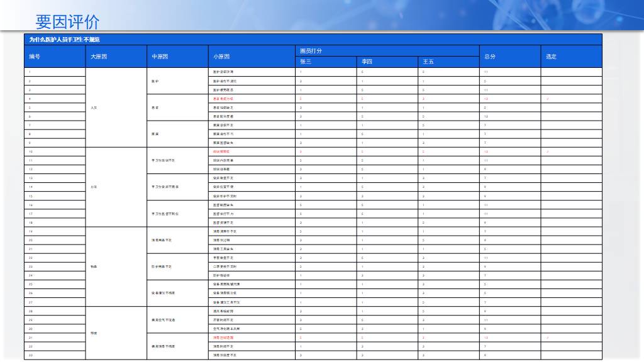644x362 pixels.
Task: Click the 人员 大原因 merged cell
Action: [x=94, y=107]
